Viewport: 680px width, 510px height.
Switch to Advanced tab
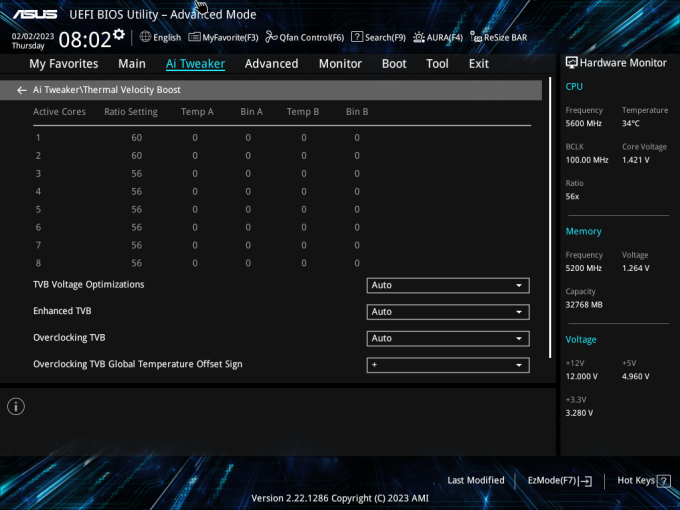271,64
